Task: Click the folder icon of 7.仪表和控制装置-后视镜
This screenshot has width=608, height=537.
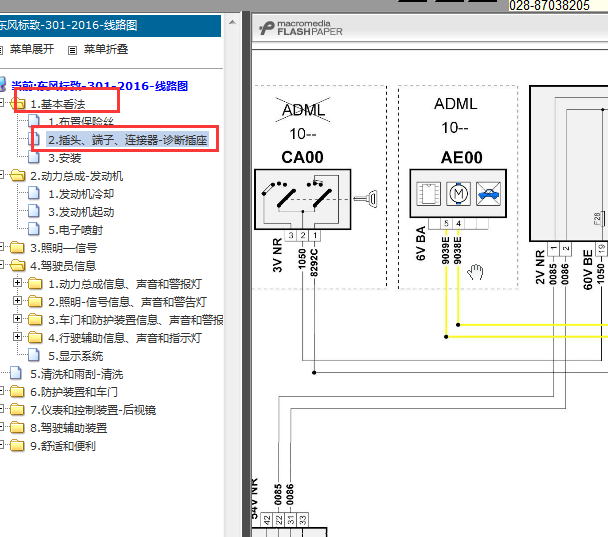Action: point(17,409)
